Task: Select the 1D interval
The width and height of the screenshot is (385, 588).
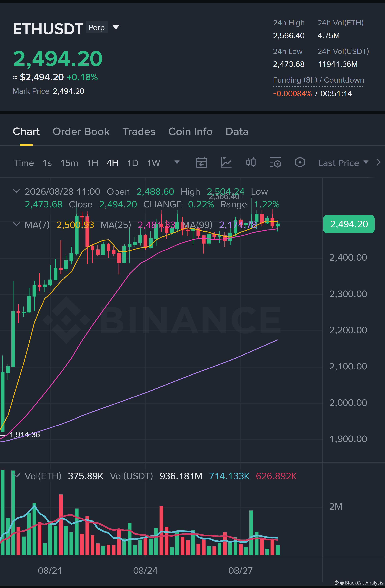Action: pyautogui.click(x=133, y=163)
